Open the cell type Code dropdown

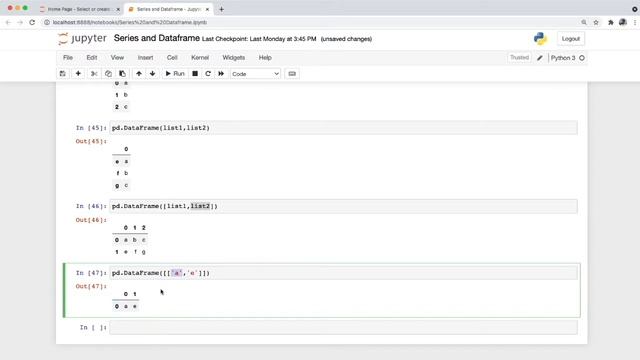point(255,74)
